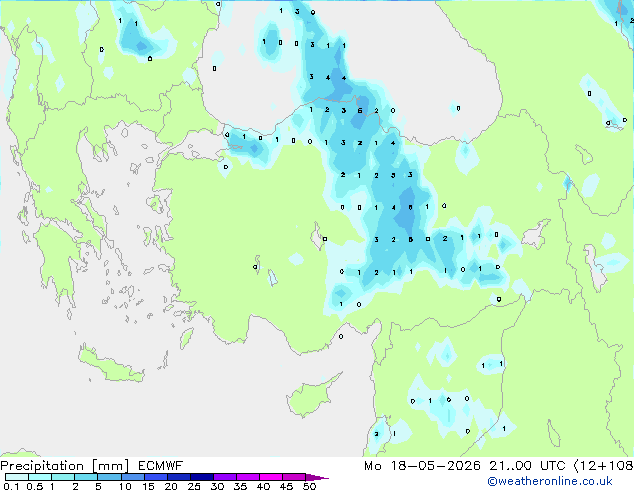Image resolution: width=634 pixels, height=490 pixels.
Task: Click the legend value '35'
Action: [x=240, y=486]
